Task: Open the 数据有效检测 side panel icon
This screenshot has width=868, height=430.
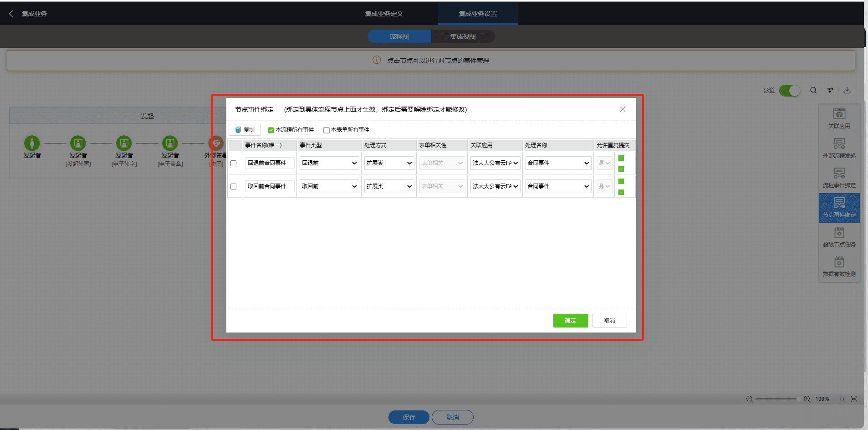Action: click(839, 266)
